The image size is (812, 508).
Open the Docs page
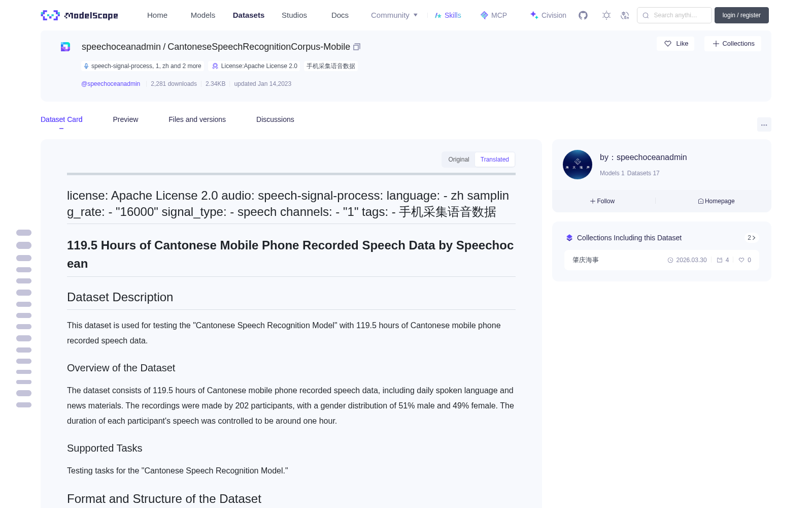340,15
